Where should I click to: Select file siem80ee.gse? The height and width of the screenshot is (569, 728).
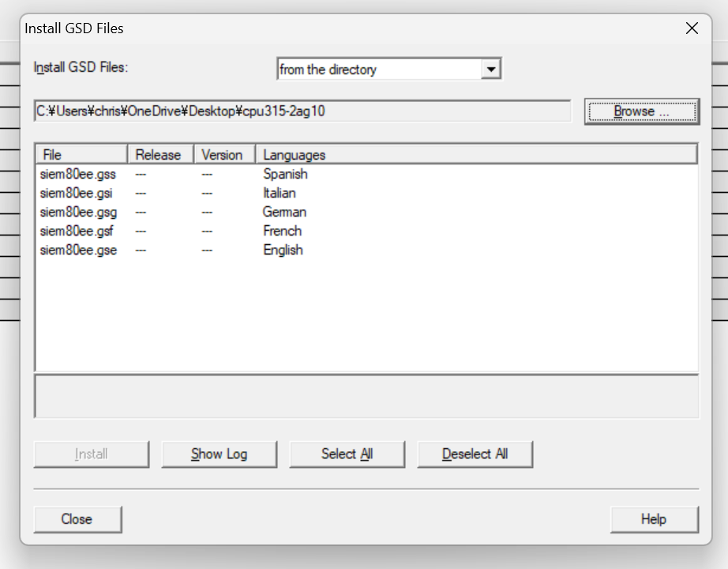pyautogui.click(x=78, y=250)
